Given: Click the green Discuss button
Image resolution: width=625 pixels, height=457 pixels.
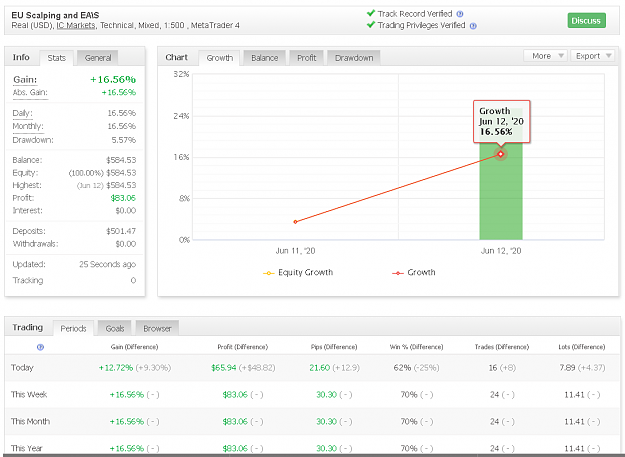Looking at the screenshot, I should coord(586,20).
